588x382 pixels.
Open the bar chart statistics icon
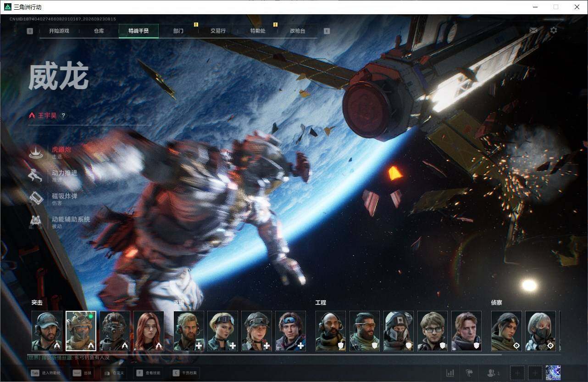click(450, 373)
